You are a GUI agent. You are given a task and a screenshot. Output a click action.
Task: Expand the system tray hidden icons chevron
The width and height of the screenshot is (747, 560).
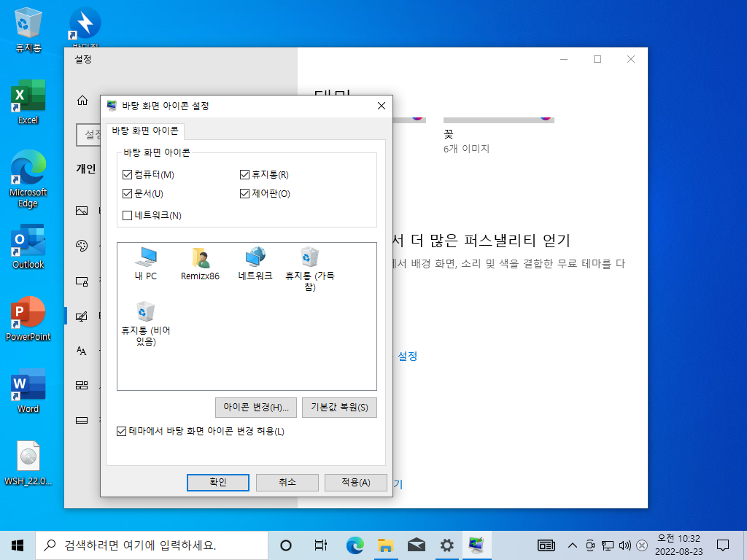(x=573, y=545)
